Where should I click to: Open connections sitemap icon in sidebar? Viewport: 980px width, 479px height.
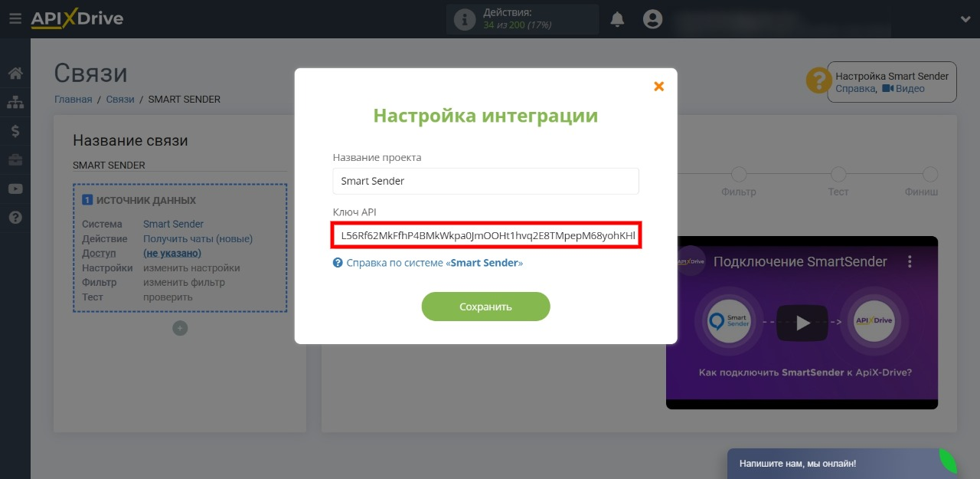coord(15,102)
